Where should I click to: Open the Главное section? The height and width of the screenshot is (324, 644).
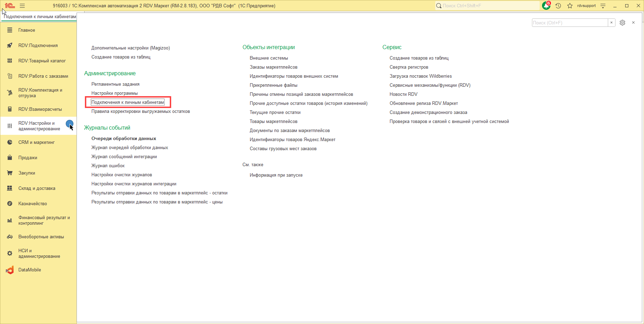coord(38,30)
